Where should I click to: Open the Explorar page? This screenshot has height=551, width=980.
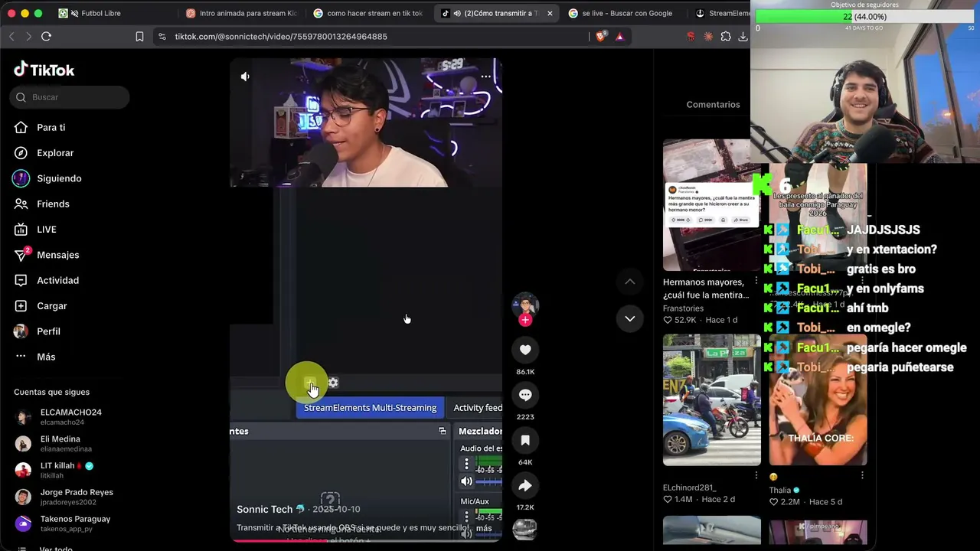tap(55, 153)
